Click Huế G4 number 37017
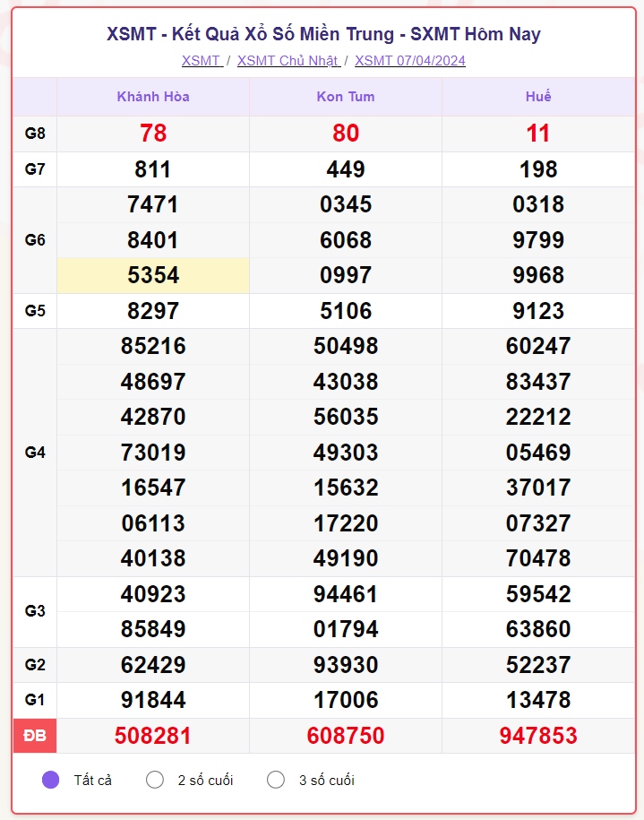The width and height of the screenshot is (644, 820). point(538,488)
